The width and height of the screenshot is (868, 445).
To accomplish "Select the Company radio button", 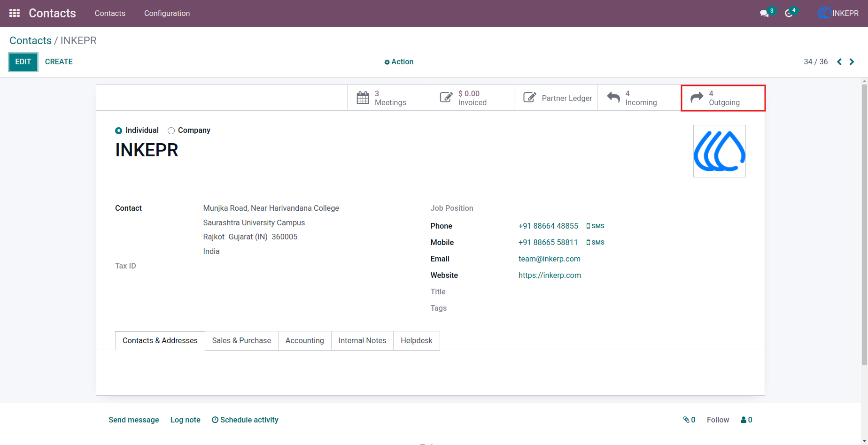I will click(x=171, y=131).
